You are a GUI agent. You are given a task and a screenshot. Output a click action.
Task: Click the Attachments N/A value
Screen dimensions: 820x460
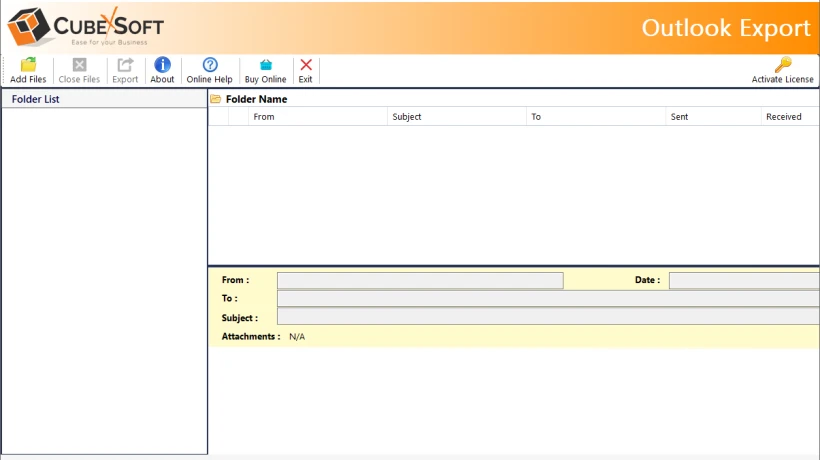point(297,337)
